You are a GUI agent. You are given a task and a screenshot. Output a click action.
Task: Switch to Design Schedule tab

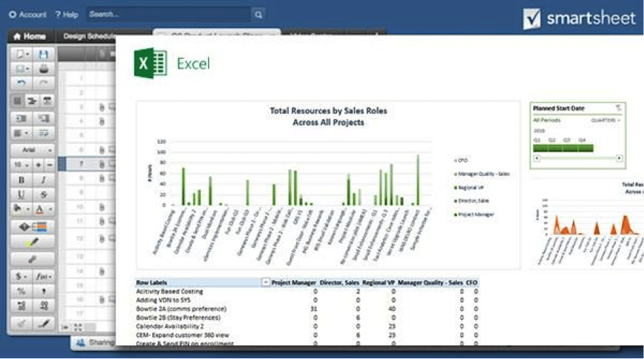[89, 36]
